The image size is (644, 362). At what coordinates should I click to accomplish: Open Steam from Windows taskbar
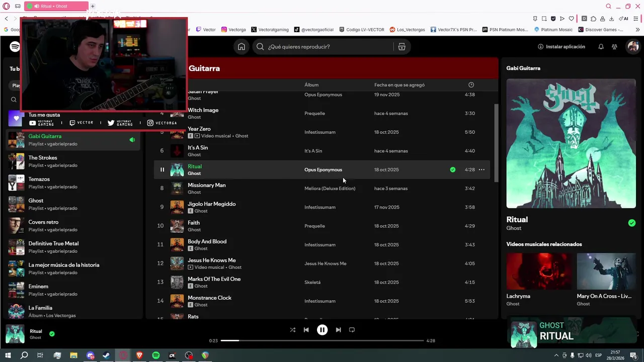107,355
